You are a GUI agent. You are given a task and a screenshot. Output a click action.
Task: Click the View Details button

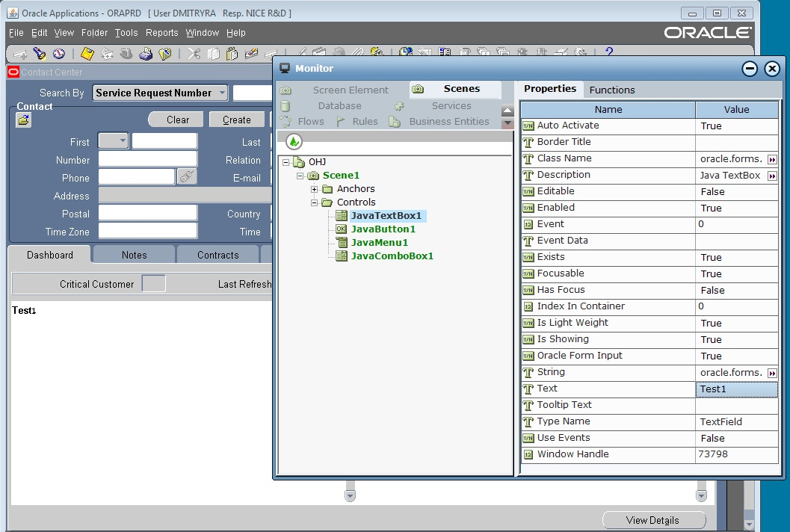tap(653, 520)
